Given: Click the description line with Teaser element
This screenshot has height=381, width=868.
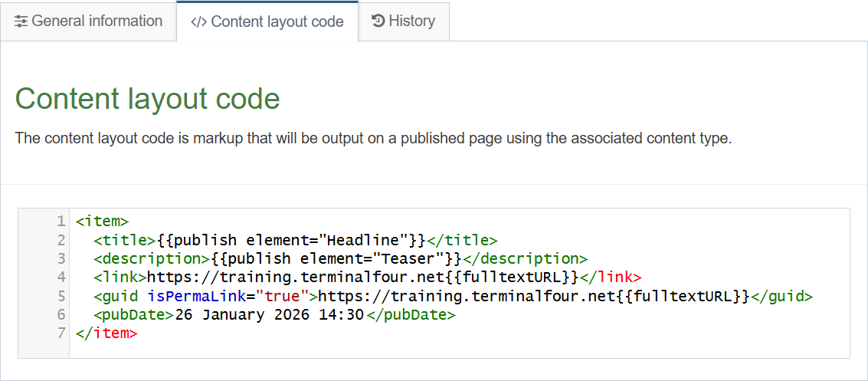Looking at the screenshot, I should click(x=340, y=258).
